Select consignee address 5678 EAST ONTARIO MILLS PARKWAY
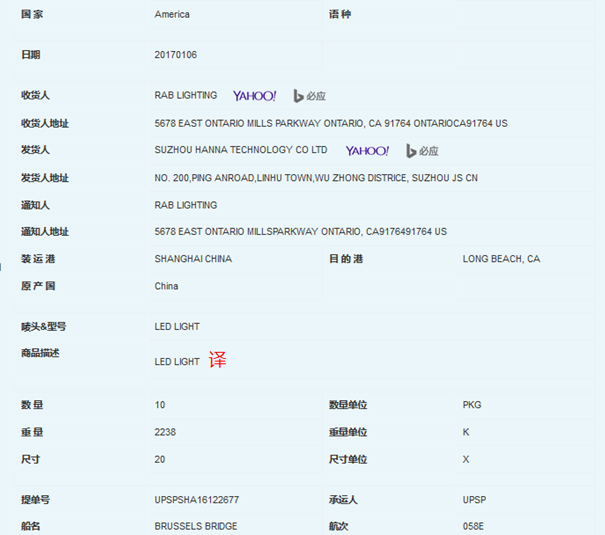The height and width of the screenshot is (535, 605). [331, 123]
